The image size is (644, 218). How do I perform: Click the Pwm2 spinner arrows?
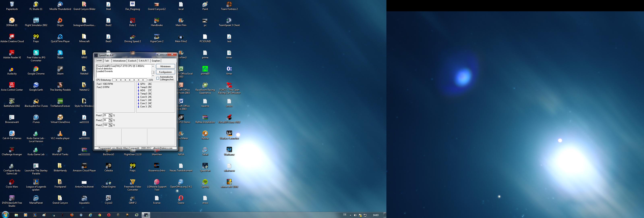(111, 120)
